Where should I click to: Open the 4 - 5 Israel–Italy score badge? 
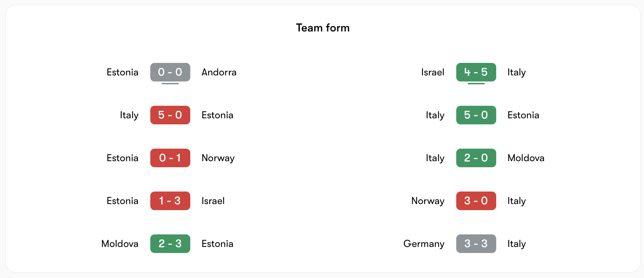pos(476,72)
